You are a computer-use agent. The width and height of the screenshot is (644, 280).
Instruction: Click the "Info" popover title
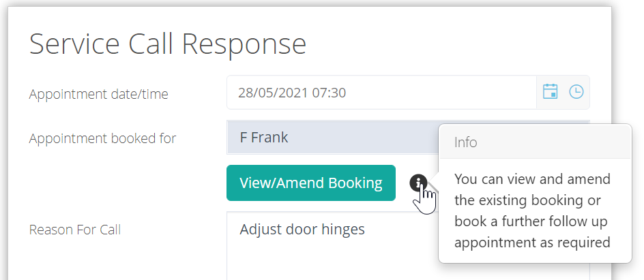pos(466,142)
